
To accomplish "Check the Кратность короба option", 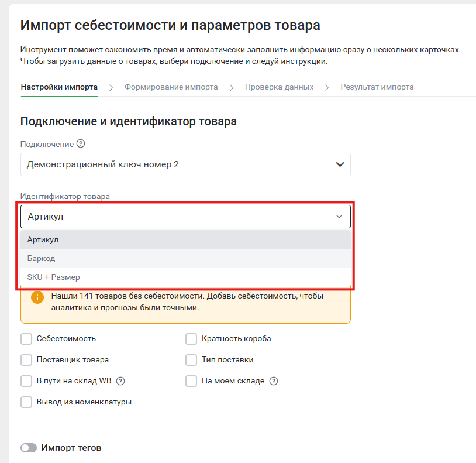I will 191,339.
